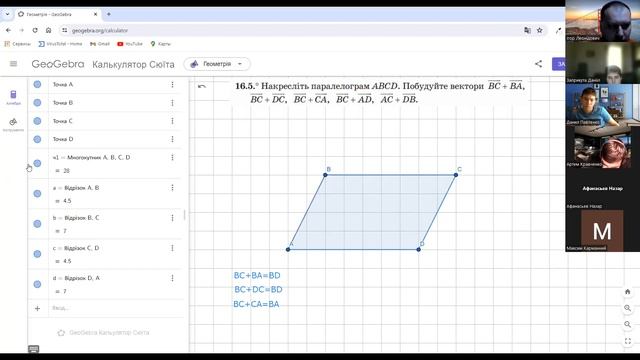Toggle visibility of Відрізок C, D
The width and height of the screenshot is (640, 360).
click(37, 254)
